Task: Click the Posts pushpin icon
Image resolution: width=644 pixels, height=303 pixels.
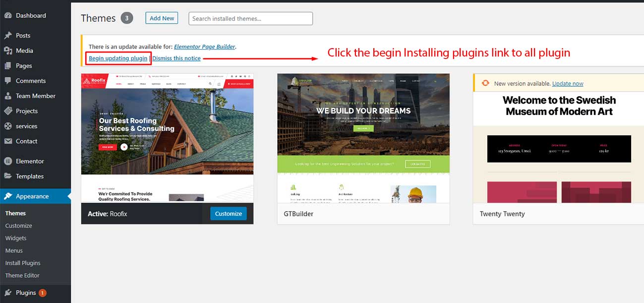Action: coord(8,36)
